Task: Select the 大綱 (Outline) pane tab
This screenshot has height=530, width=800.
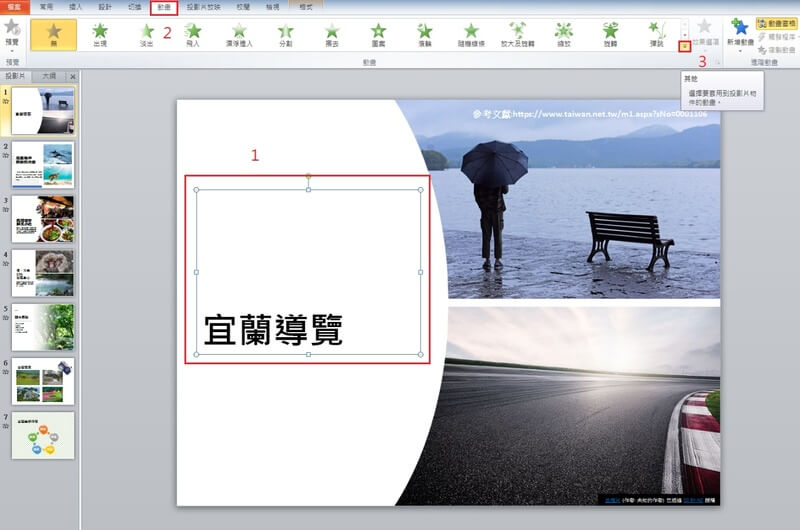Action: pyautogui.click(x=49, y=76)
